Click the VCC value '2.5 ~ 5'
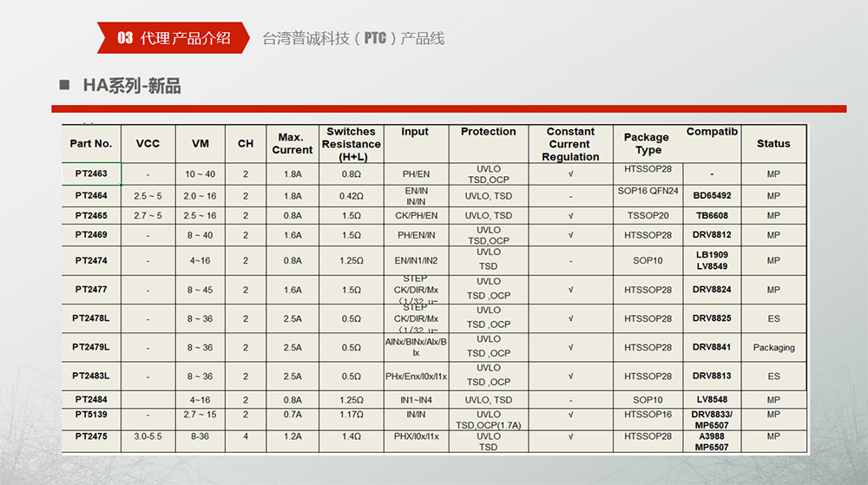Screen dimensions: 868x485 tap(148, 196)
